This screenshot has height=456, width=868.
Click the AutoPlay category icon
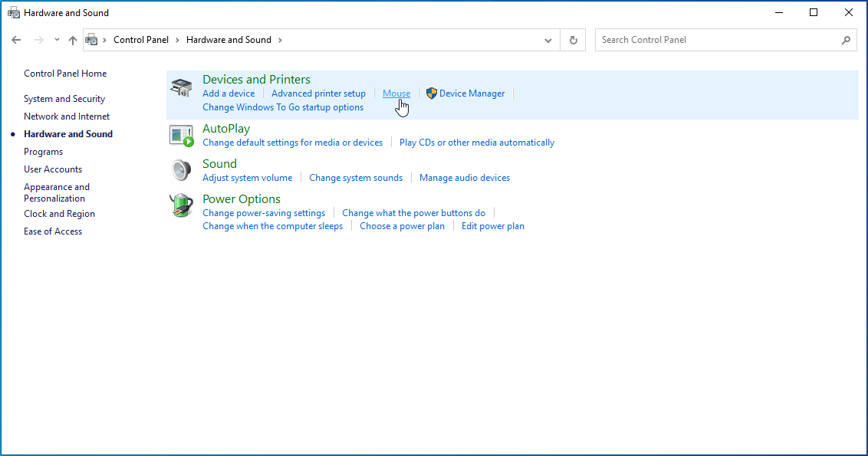pyautogui.click(x=181, y=135)
